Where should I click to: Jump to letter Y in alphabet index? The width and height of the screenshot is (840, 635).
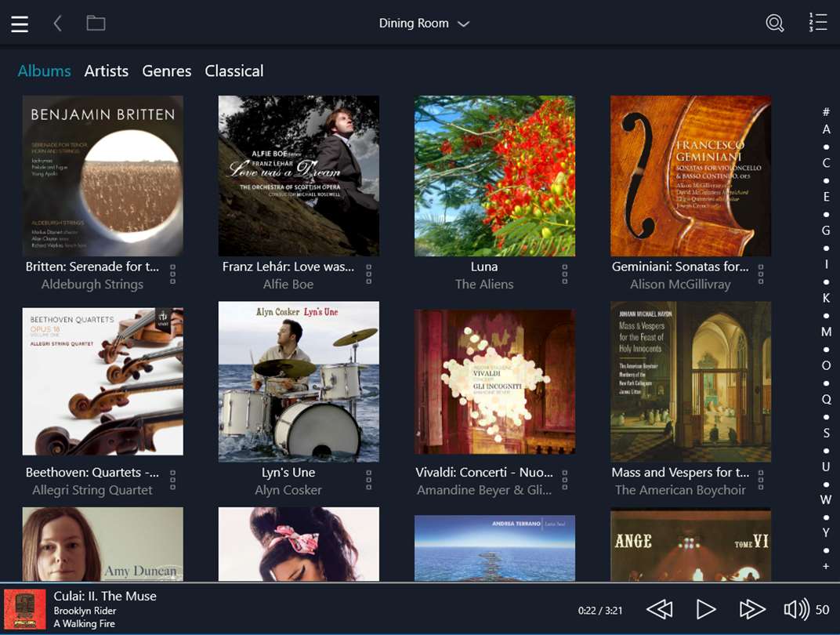[826, 532]
